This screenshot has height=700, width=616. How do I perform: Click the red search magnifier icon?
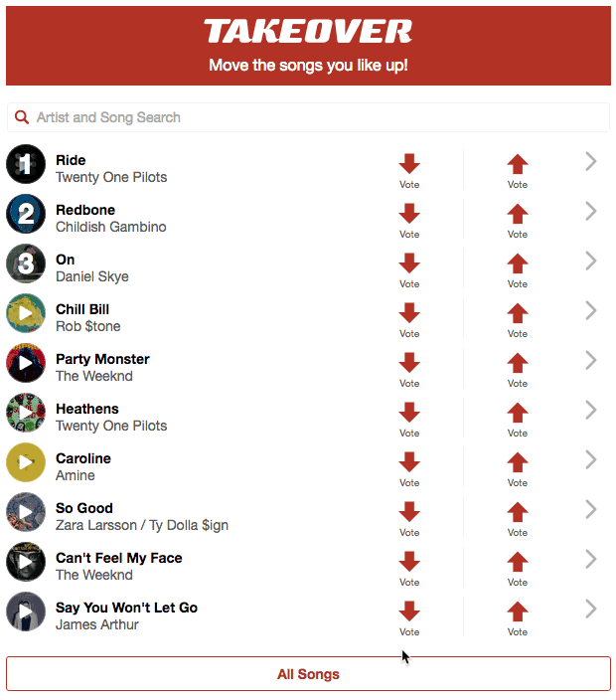click(22, 117)
